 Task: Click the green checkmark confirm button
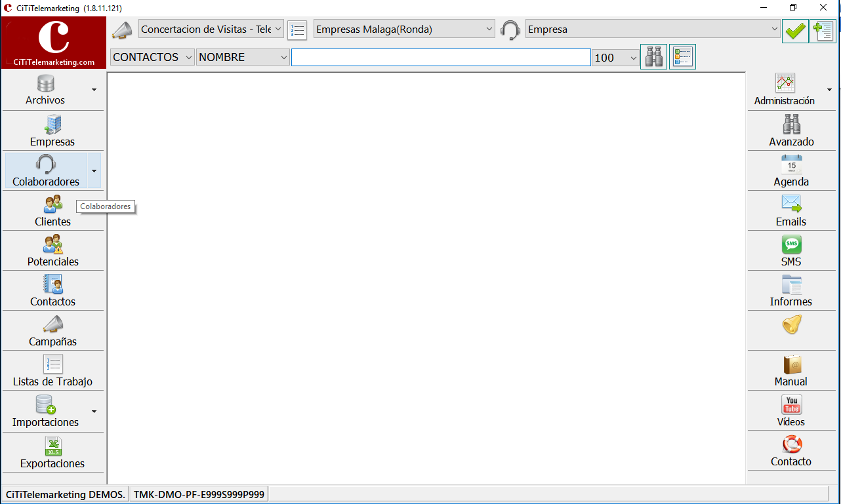click(795, 30)
